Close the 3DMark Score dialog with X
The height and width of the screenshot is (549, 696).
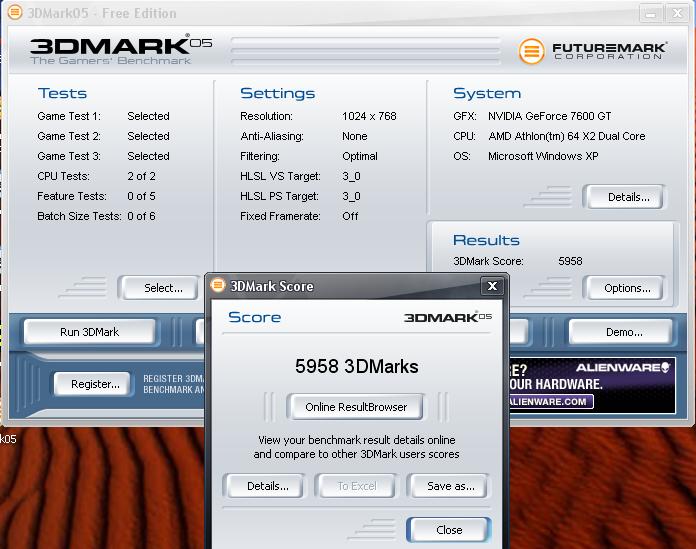(492, 286)
